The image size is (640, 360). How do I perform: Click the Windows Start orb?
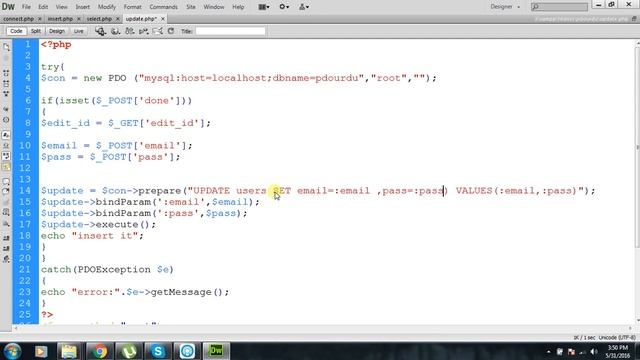pyautogui.click(x=13, y=351)
